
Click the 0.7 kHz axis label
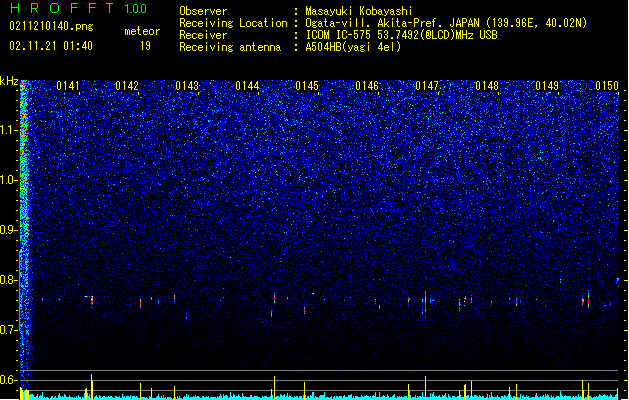pyautogui.click(x=9, y=330)
